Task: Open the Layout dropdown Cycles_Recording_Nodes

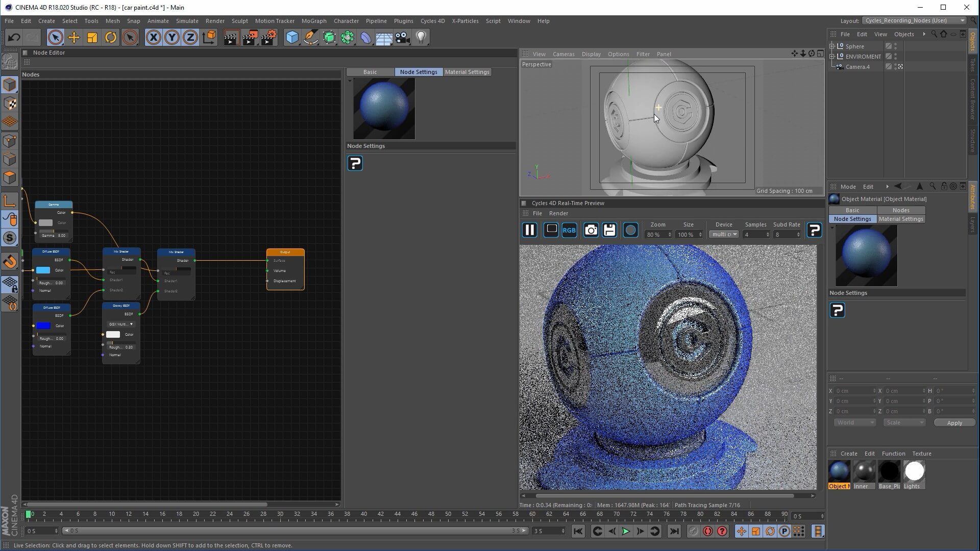Action: point(914,20)
